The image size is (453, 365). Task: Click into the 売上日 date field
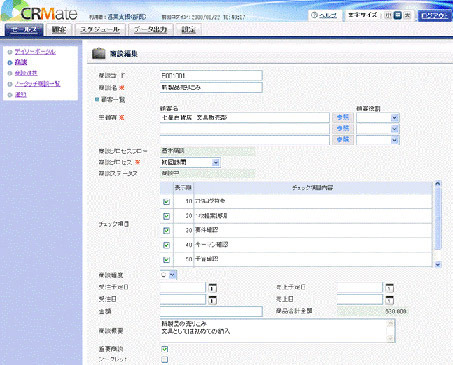point(360,299)
